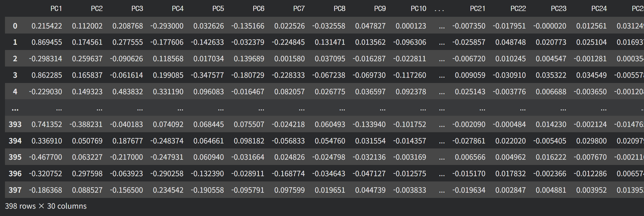Click cell value 0.000123 in PC10
Image resolution: width=644 pixels, height=216 pixels.
pyautogui.click(x=411, y=26)
